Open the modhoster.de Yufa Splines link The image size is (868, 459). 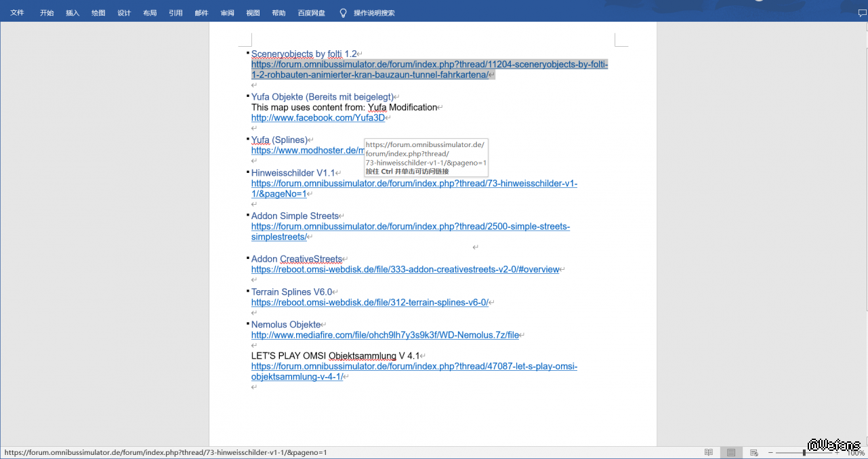pos(308,151)
